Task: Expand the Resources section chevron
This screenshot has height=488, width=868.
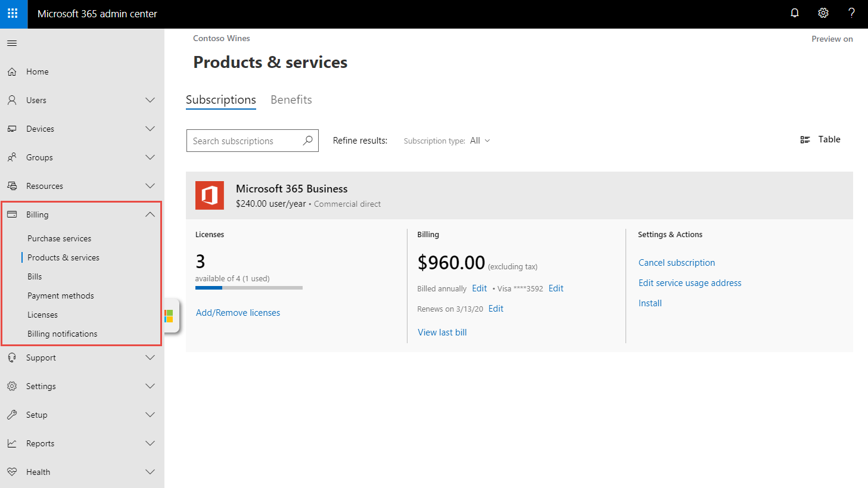Action: point(150,186)
